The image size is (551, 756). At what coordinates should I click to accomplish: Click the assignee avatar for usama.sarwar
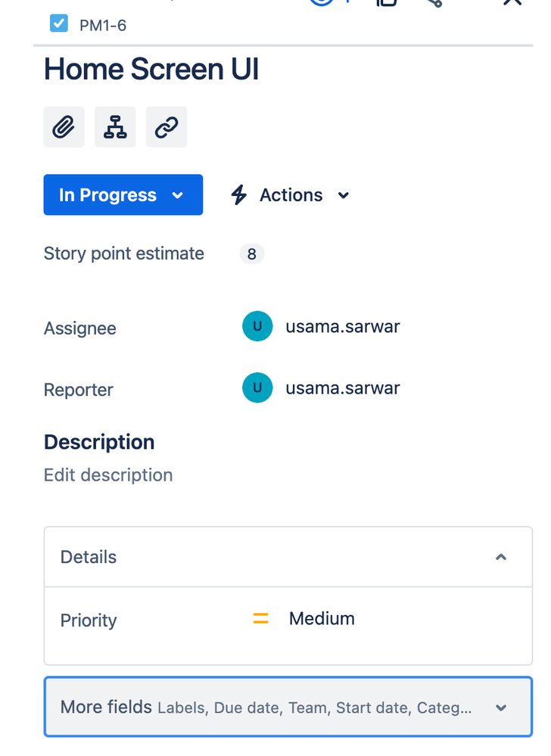257,326
